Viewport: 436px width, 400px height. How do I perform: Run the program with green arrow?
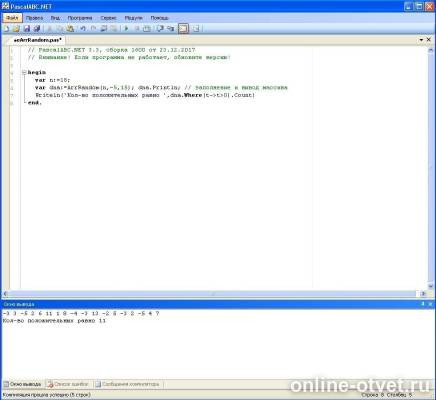(126, 29)
